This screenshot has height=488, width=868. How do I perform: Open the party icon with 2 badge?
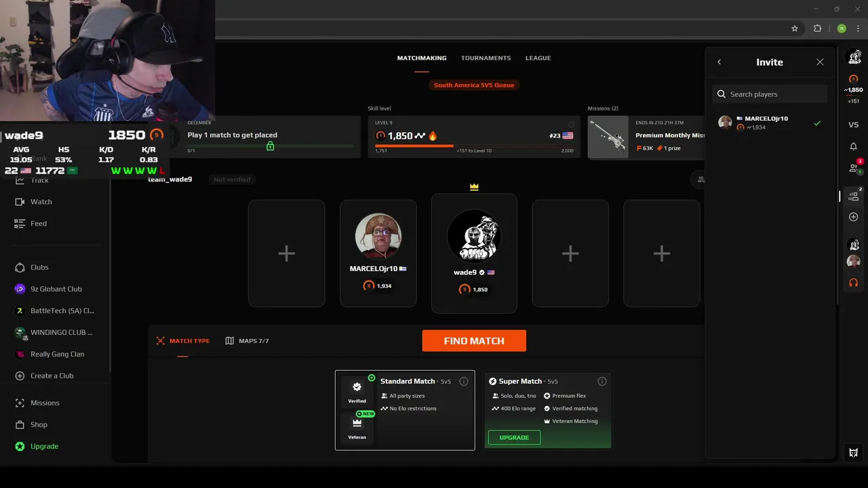coord(854,195)
